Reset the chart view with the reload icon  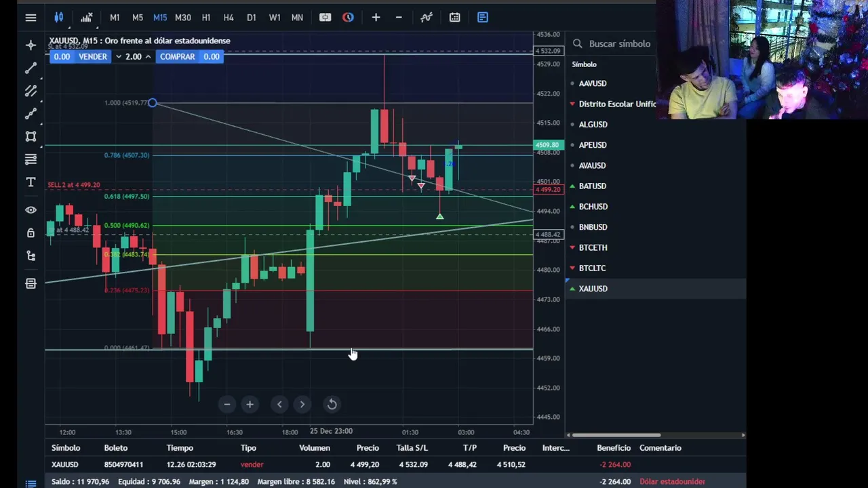(x=332, y=405)
